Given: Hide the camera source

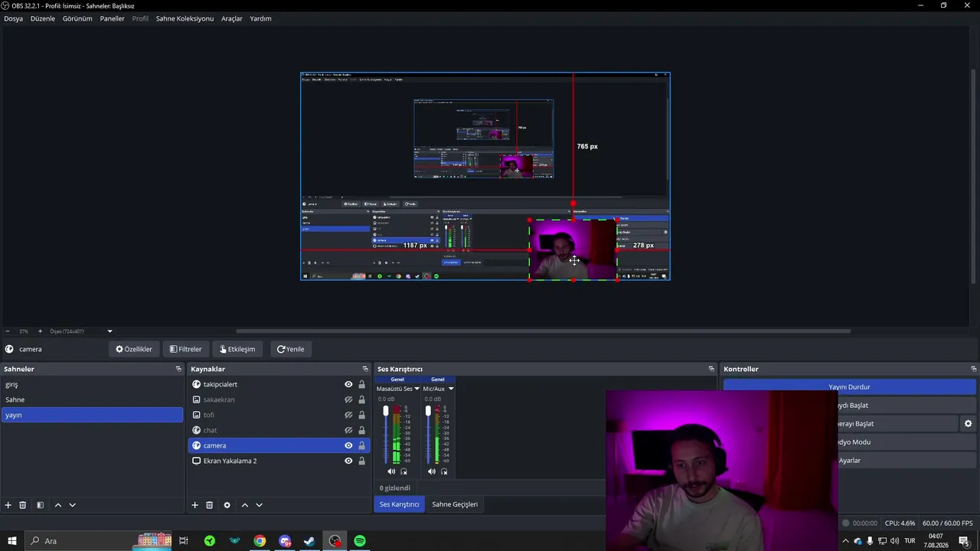Looking at the screenshot, I should pos(348,445).
